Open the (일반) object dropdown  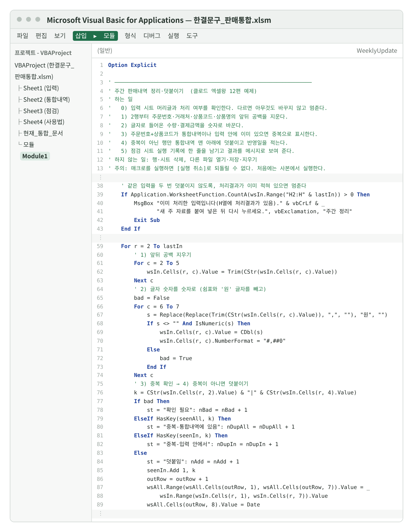coord(105,51)
